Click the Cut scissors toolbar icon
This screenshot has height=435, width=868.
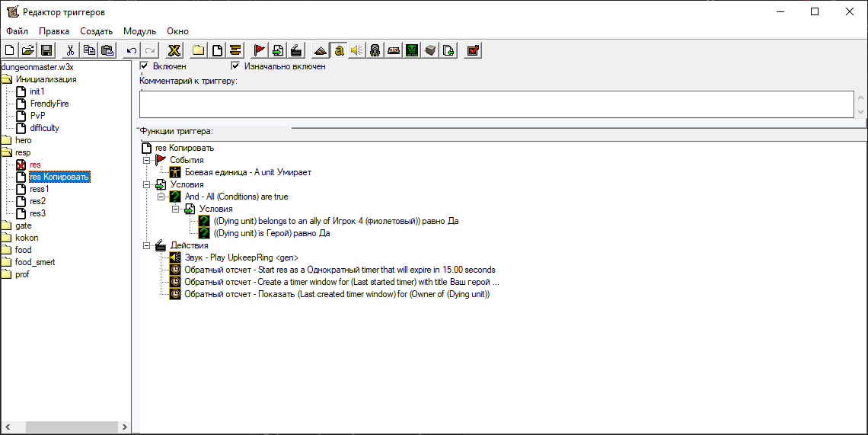pos(70,50)
